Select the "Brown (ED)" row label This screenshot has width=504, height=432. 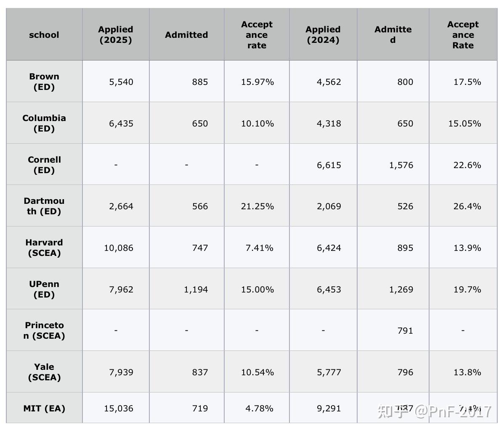click(44, 82)
